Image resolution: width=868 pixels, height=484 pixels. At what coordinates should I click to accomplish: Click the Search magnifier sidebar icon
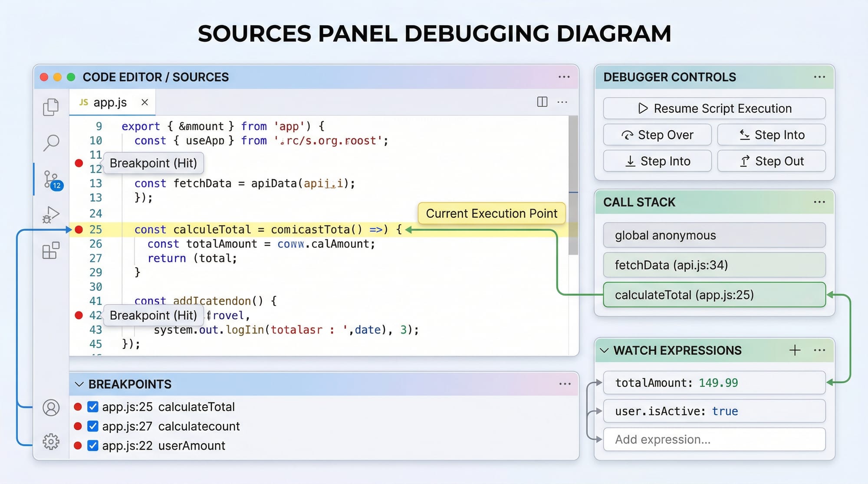click(51, 142)
